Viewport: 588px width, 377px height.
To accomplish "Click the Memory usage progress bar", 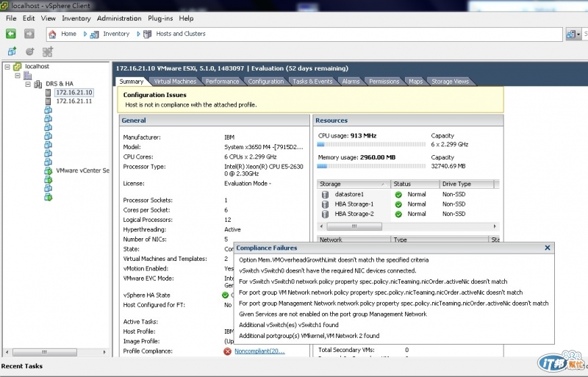I will [x=371, y=166].
